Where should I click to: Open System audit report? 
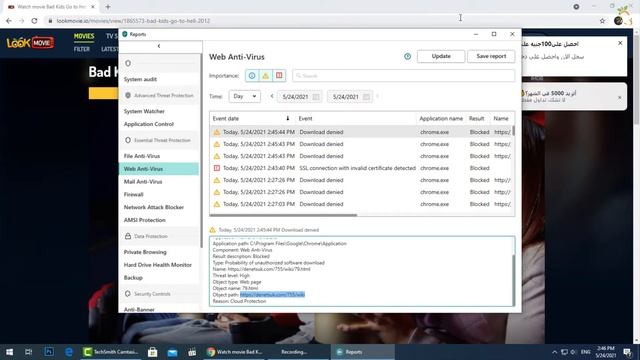pyautogui.click(x=140, y=79)
